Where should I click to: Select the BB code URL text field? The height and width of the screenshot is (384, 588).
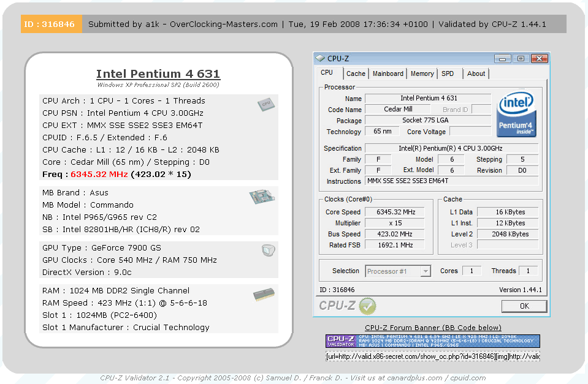point(433,356)
